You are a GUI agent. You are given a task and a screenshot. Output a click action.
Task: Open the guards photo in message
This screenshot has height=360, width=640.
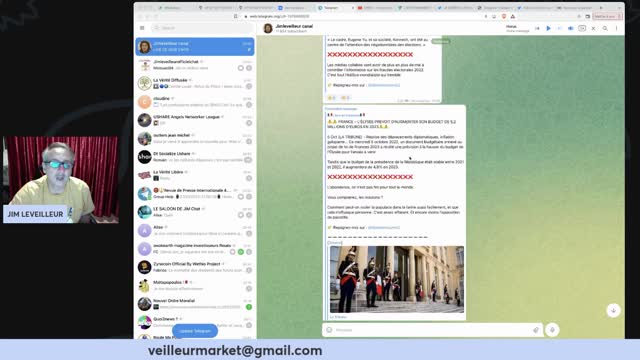pos(397,279)
